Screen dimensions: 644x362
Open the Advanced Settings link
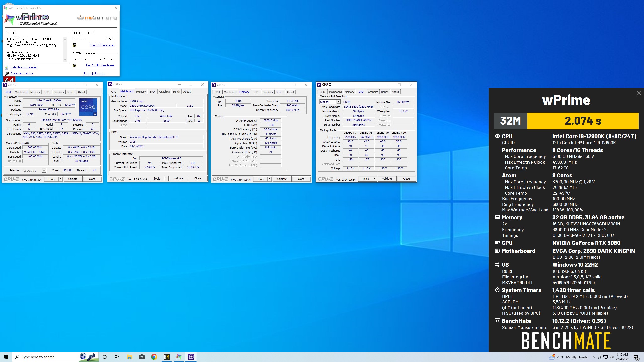point(22,73)
